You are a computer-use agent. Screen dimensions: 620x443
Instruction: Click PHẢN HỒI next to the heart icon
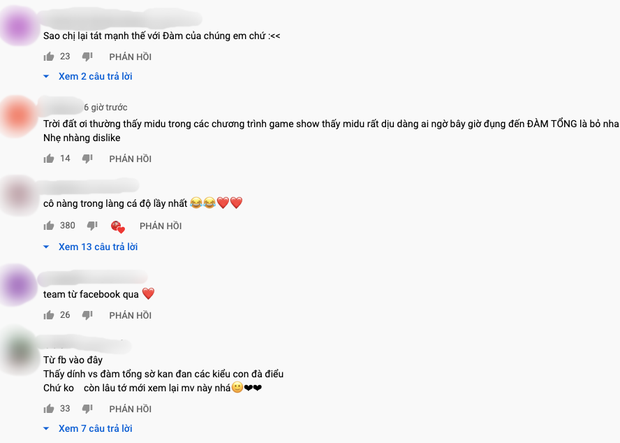161,226
